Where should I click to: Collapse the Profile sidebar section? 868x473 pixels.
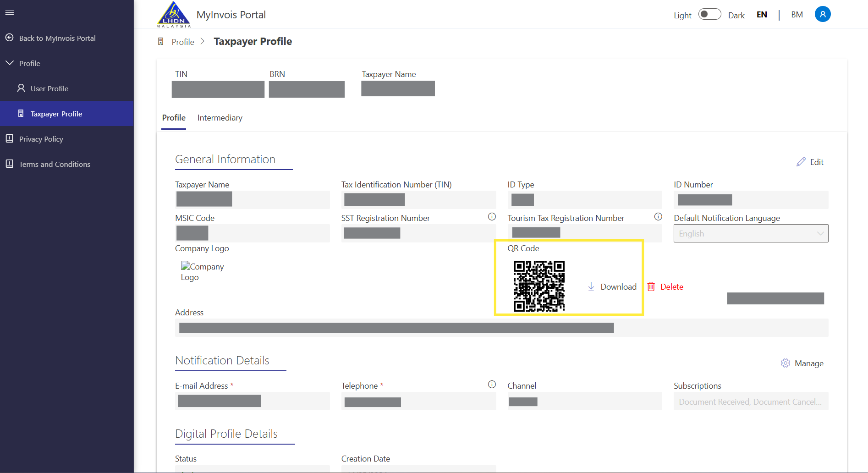[10, 63]
